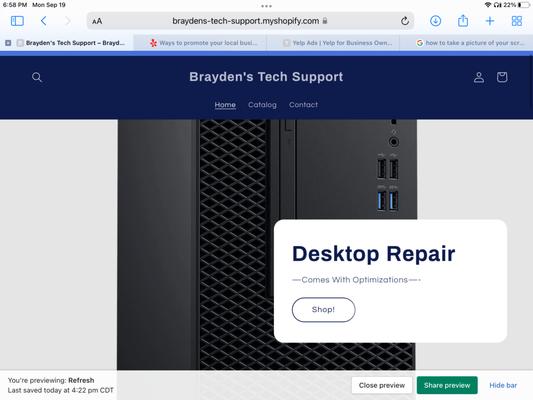
Task: Click the Brayden's Tech Support store title
Action: (x=266, y=77)
